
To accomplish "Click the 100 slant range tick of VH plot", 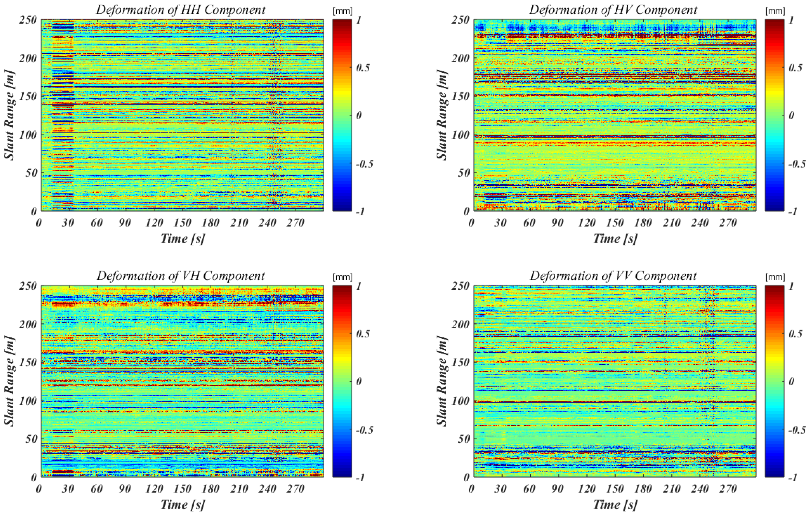I will (28, 401).
